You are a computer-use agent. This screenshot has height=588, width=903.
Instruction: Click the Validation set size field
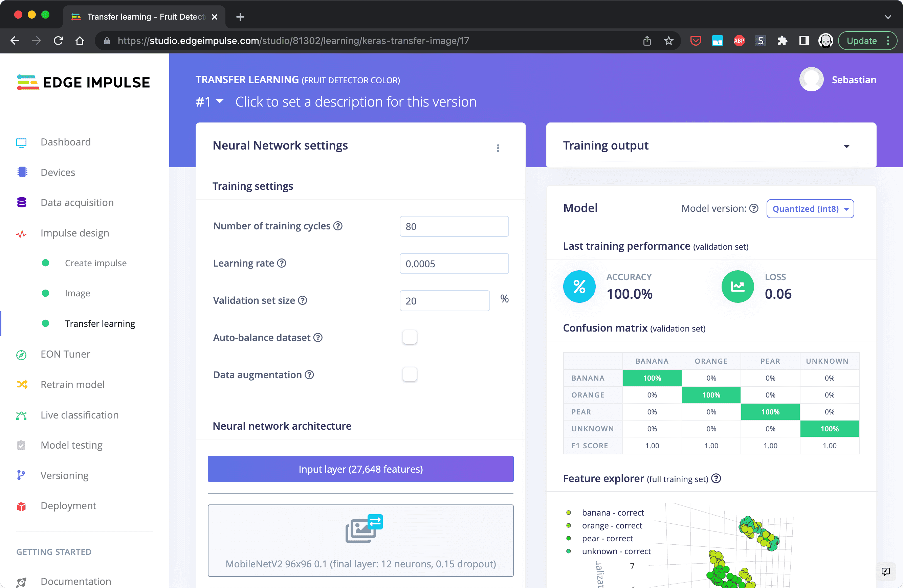tap(444, 301)
